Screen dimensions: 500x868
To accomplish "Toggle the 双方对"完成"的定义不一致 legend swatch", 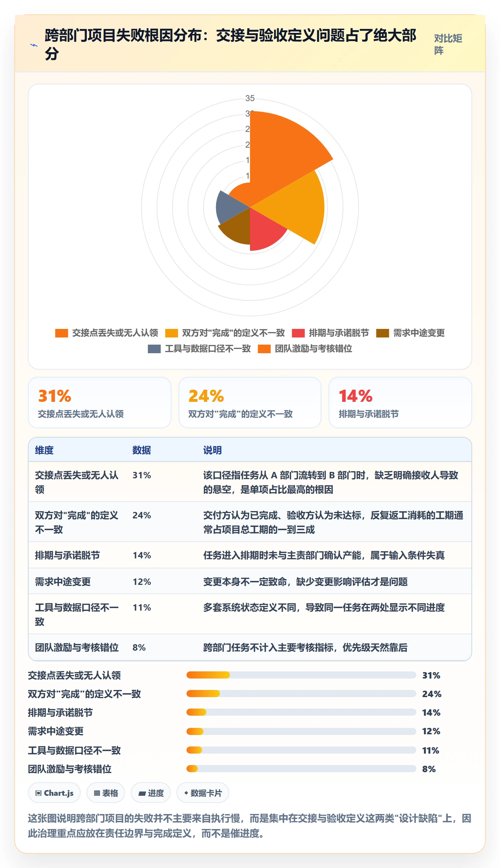I will [x=171, y=333].
